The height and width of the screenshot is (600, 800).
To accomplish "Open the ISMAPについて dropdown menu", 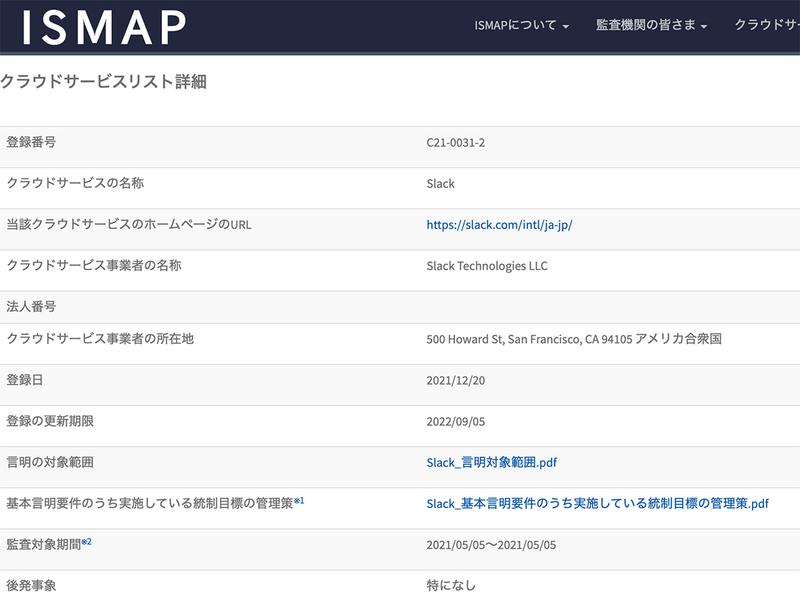I will coord(521,25).
